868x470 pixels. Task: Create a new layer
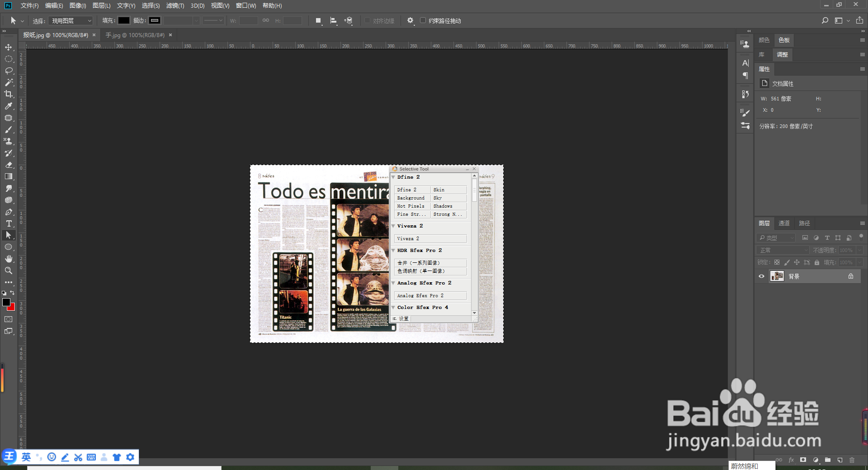pos(840,460)
